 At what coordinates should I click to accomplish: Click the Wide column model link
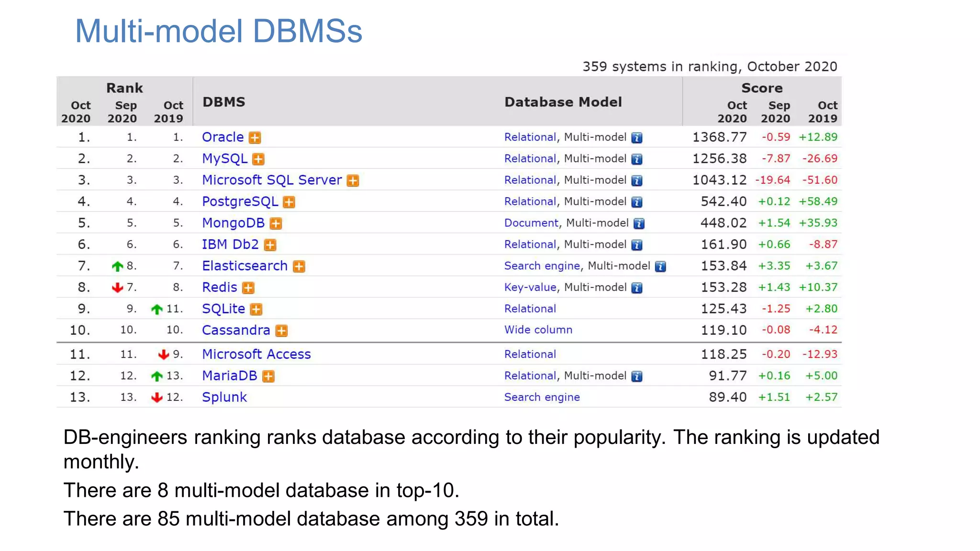tap(538, 330)
